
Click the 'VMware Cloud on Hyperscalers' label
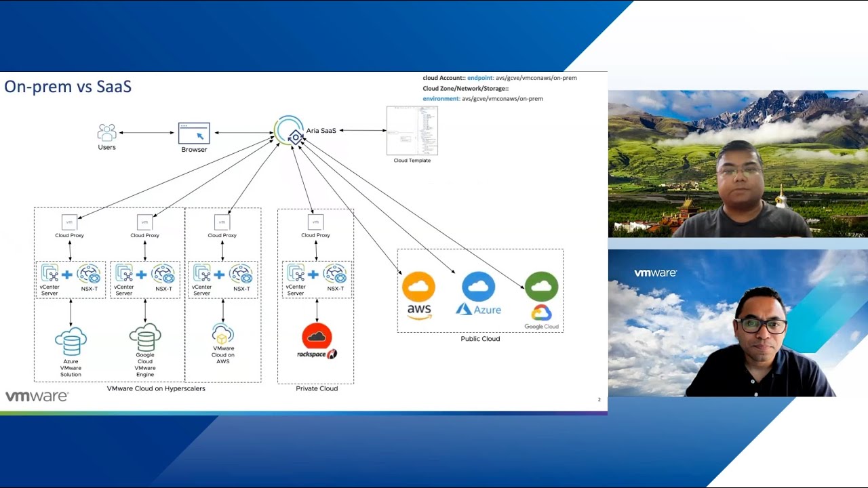(x=156, y=388)
